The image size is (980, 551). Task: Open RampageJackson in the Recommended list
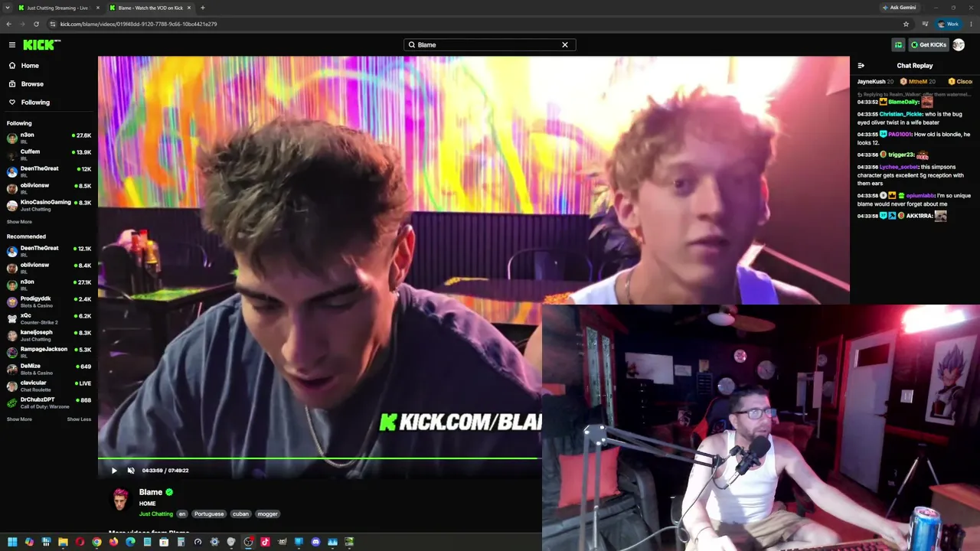49,352
